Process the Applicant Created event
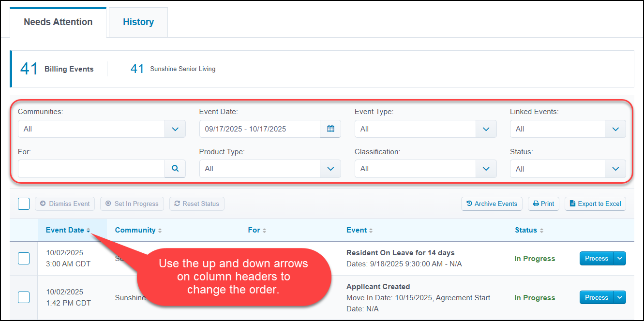 (x=597, y=297)
